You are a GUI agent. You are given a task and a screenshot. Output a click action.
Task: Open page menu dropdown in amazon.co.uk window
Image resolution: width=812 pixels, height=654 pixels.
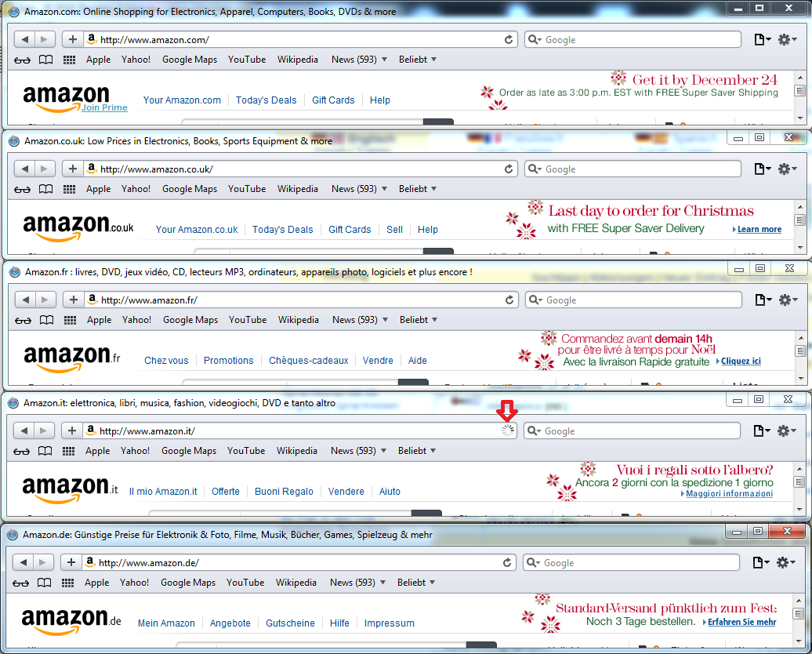[763, 169]
